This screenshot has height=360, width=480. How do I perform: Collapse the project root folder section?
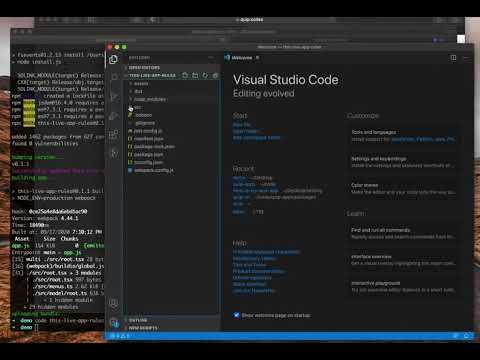pyautogui.click(x=153, y=75)
